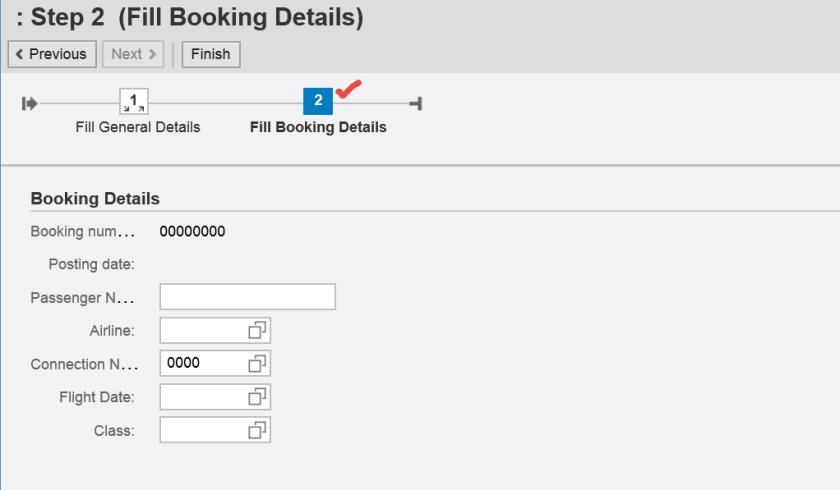Click the step 2 roadmap icon
Viewport: 840px width, 490px height.
pyautogui.click(x=318, y=101)
